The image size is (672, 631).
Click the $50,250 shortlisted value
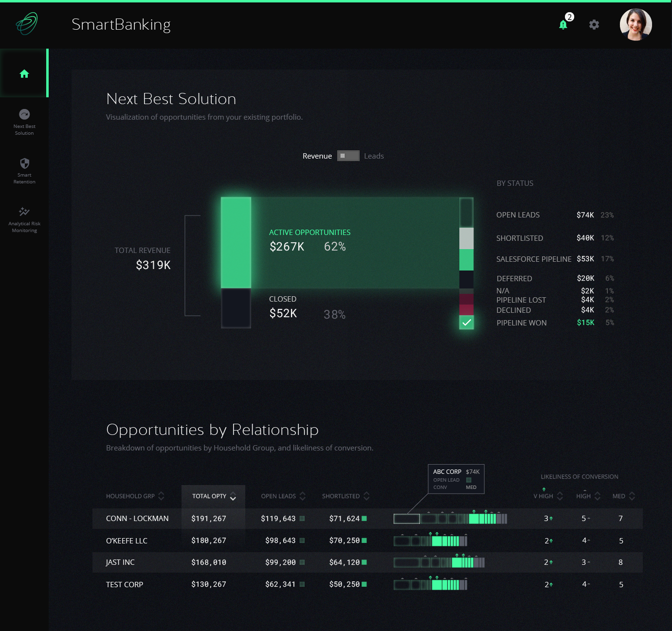(345, 584)
